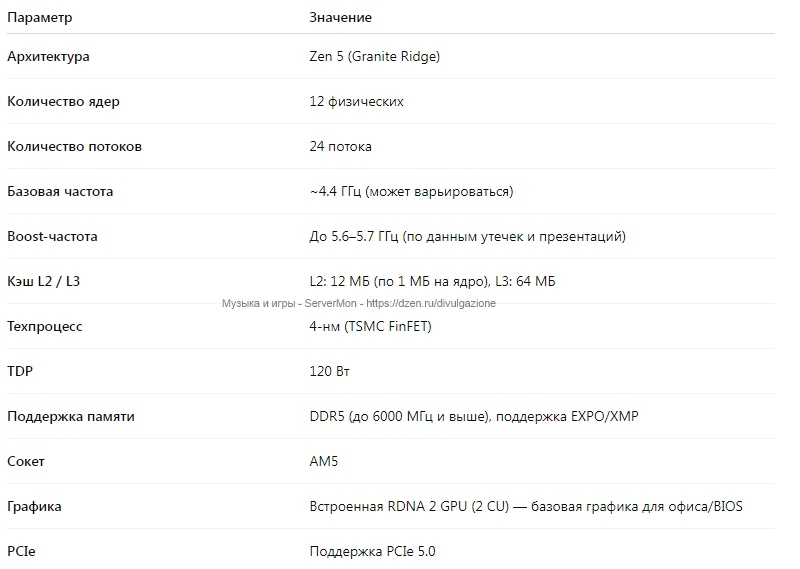Screen dimensions: 800x569
Task: Select the Кэш L2 / L3 label
Action: point(43,281)
